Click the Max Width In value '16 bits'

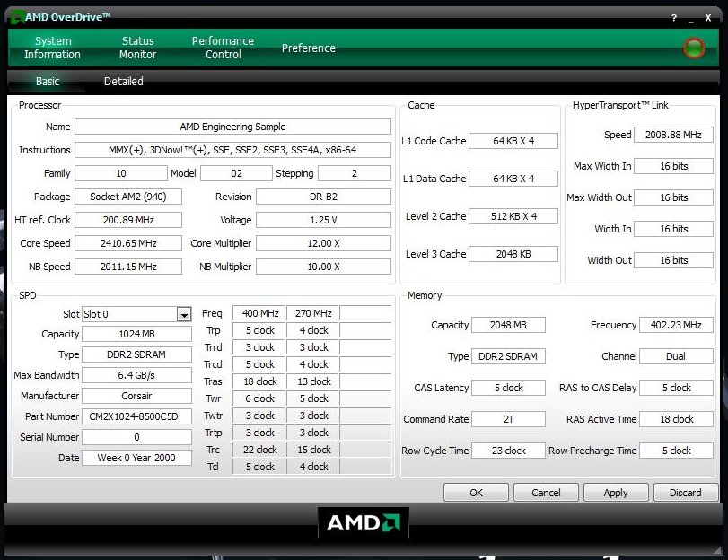(673, 166)
